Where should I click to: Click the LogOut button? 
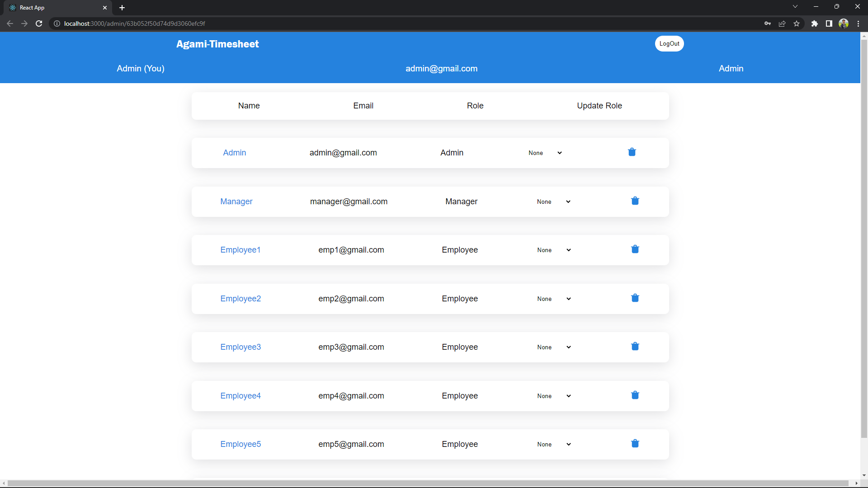669,43
